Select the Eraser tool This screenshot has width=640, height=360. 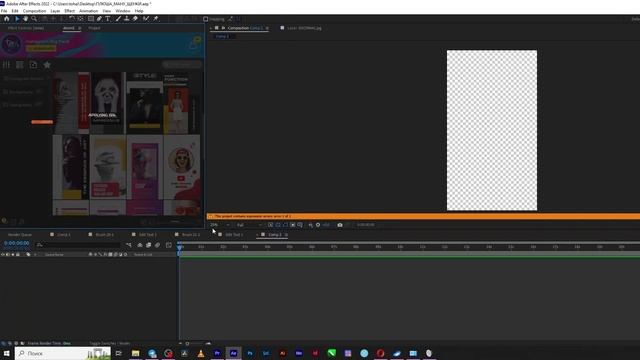click(135, 19)
